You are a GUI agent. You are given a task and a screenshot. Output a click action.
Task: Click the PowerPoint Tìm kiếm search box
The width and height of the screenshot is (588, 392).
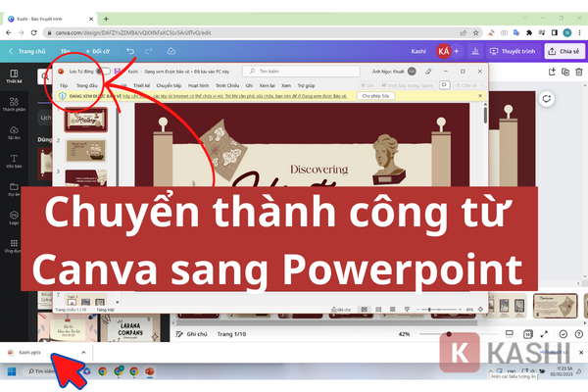pos(301,72)
